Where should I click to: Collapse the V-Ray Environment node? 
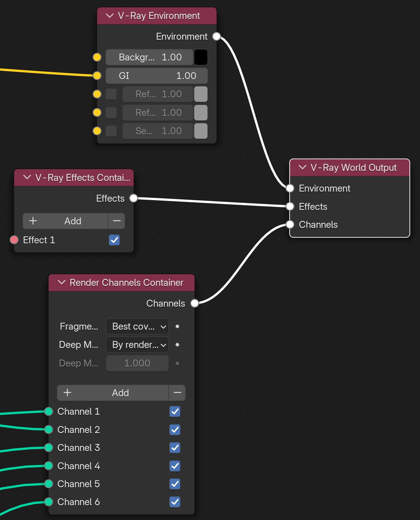tap(109, 15)
